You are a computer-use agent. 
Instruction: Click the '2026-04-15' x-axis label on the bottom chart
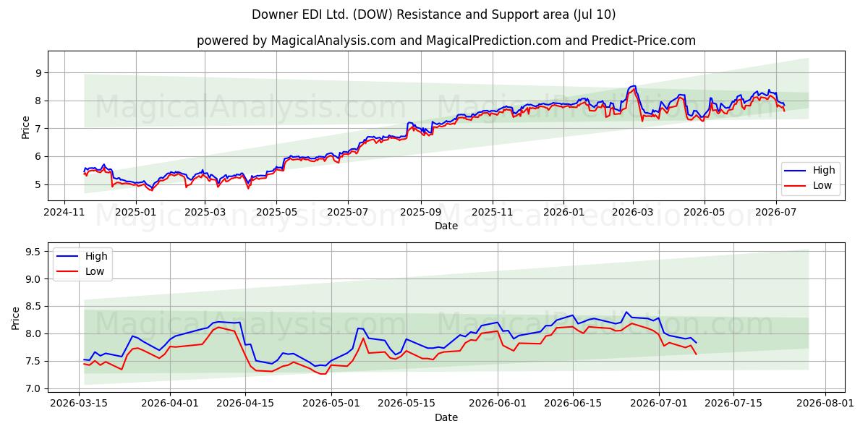click(245, 404)
